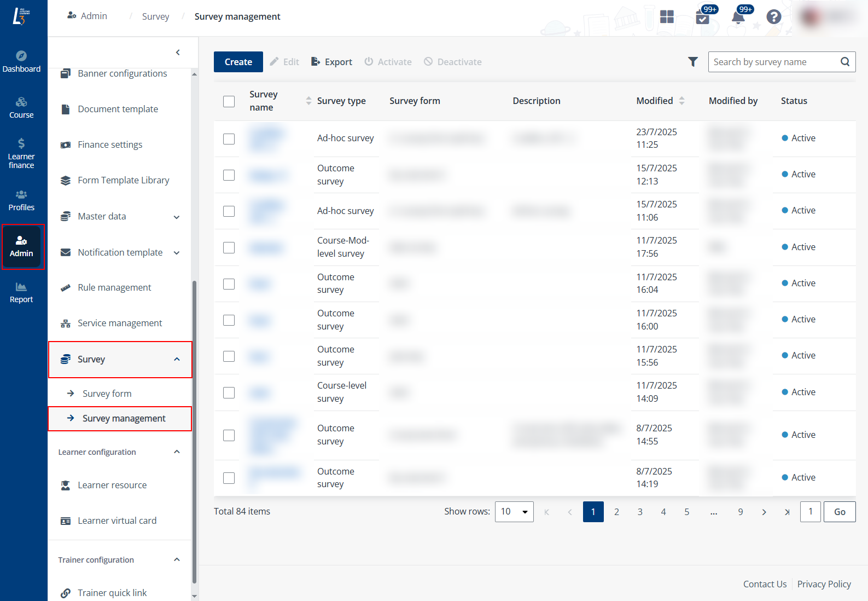The width and height of the screenshot is (868, 601).
Task: Collapse sidebar using the left chevron
Action: click(178, 53)
